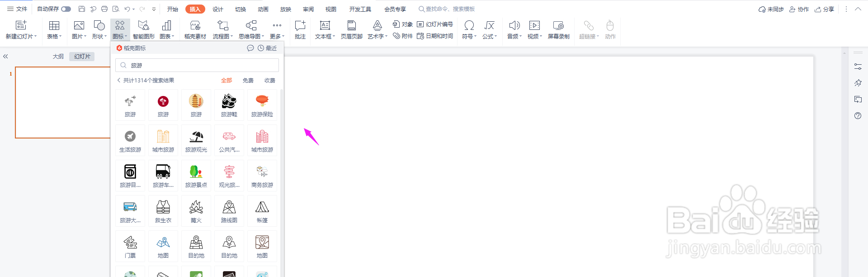
Task: Select the 救生衣 life vest icon
Action: [163, 210]
